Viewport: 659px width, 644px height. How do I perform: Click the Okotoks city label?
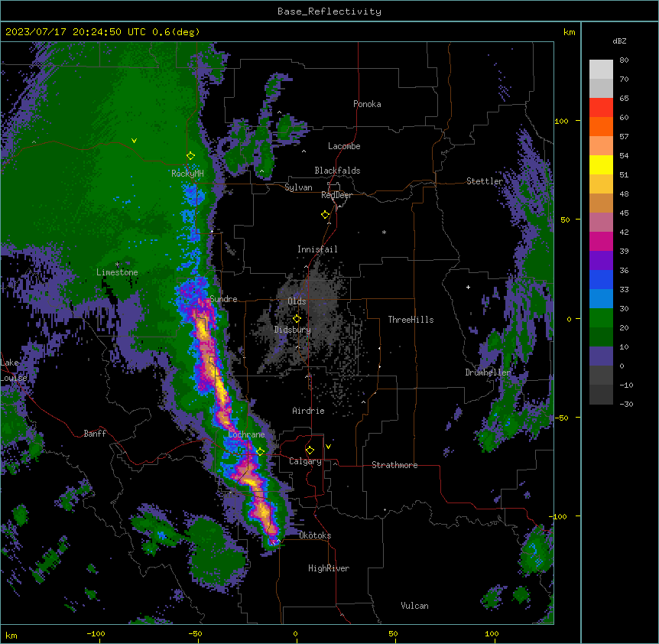315,535
